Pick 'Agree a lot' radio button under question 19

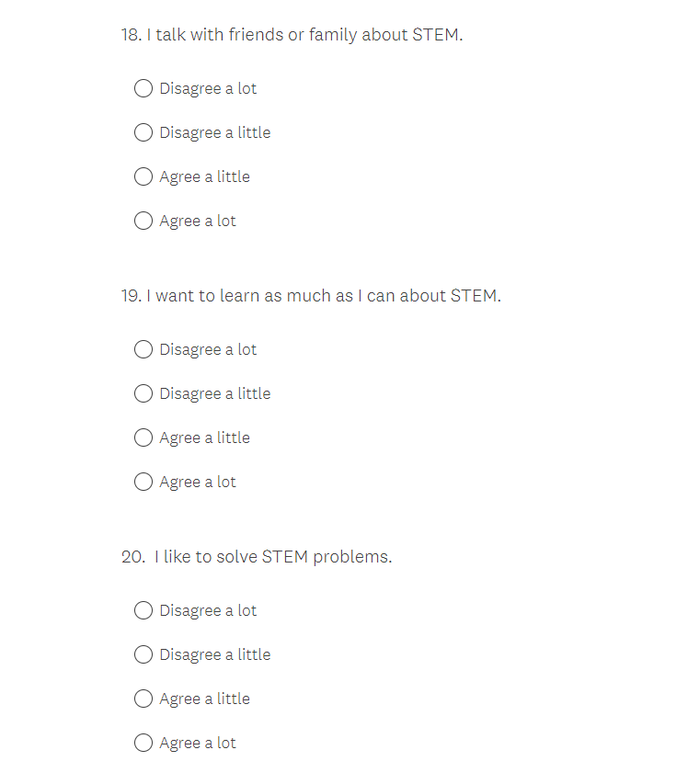click(143, 482)
